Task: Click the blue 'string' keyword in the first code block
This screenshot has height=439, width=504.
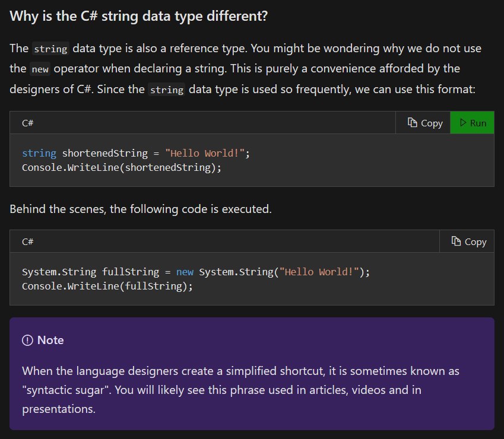Action: pos(39,153)
